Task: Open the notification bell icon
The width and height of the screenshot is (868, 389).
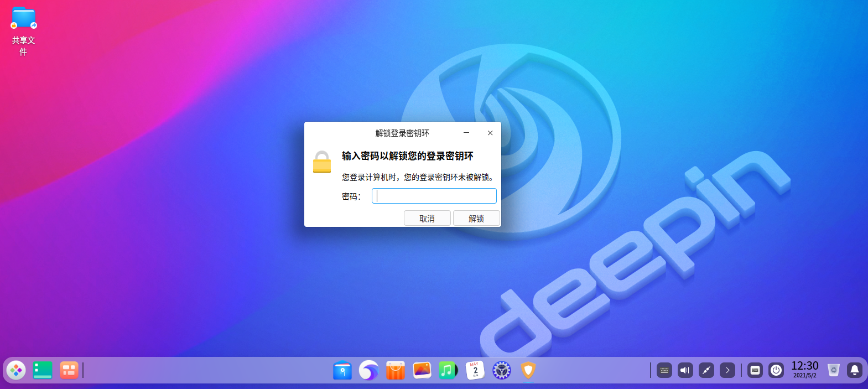Action: pyautogui.click(x=855, y=370)
